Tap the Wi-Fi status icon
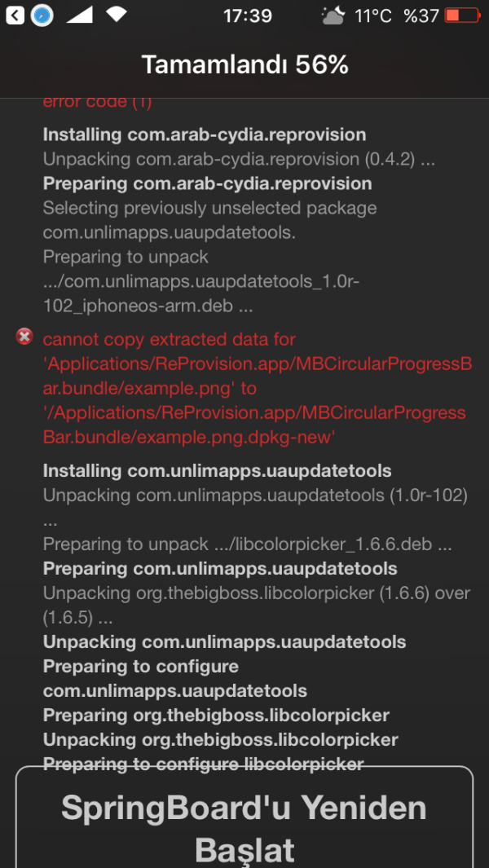This screenshot has width=489, height=868. tap(117, 15)
